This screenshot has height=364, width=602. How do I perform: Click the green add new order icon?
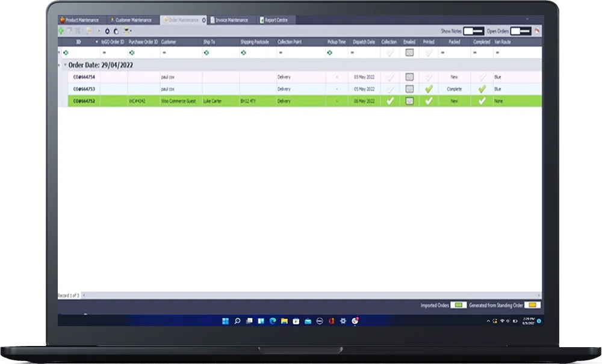pos(61,31)
